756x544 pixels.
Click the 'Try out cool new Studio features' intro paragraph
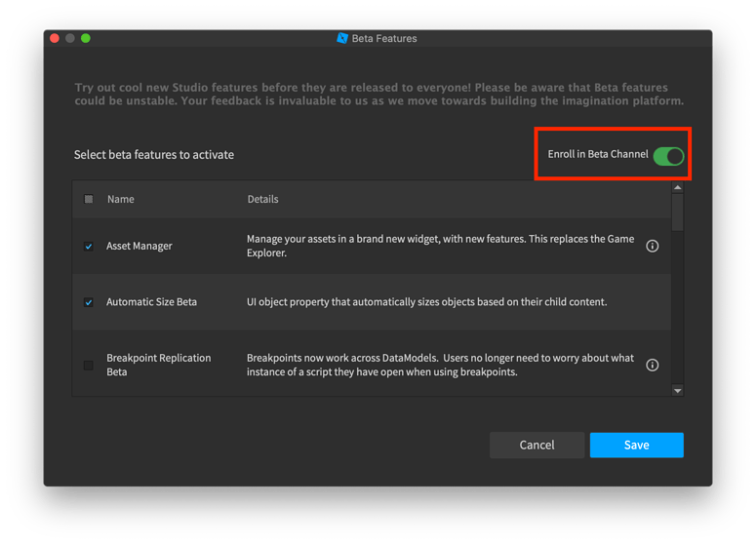378,94
